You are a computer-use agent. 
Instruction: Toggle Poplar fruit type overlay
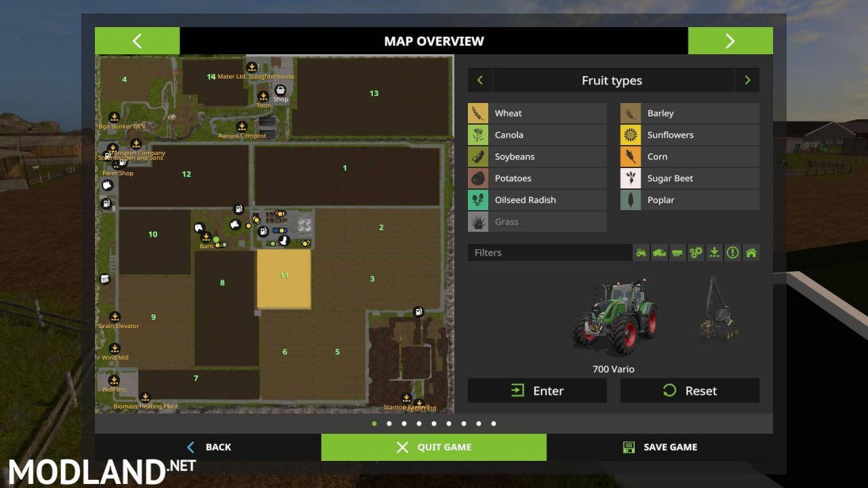pos(690,200)
